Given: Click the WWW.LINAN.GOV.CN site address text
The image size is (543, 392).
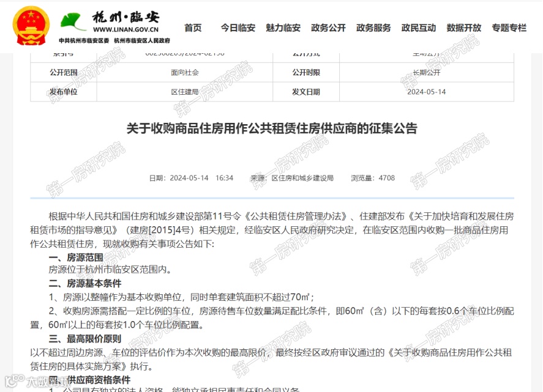Looking at the screenshot, I should point(125,30).
